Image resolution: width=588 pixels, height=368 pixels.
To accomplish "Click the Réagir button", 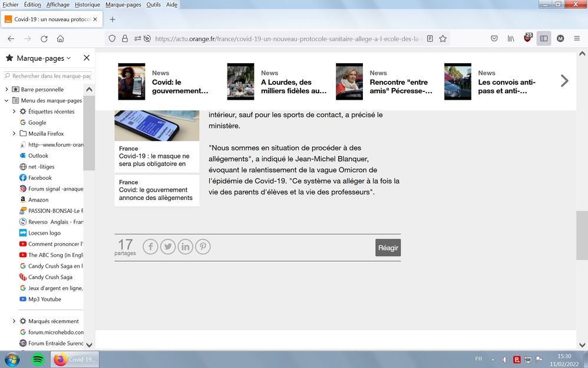I will tap(388, 248).
